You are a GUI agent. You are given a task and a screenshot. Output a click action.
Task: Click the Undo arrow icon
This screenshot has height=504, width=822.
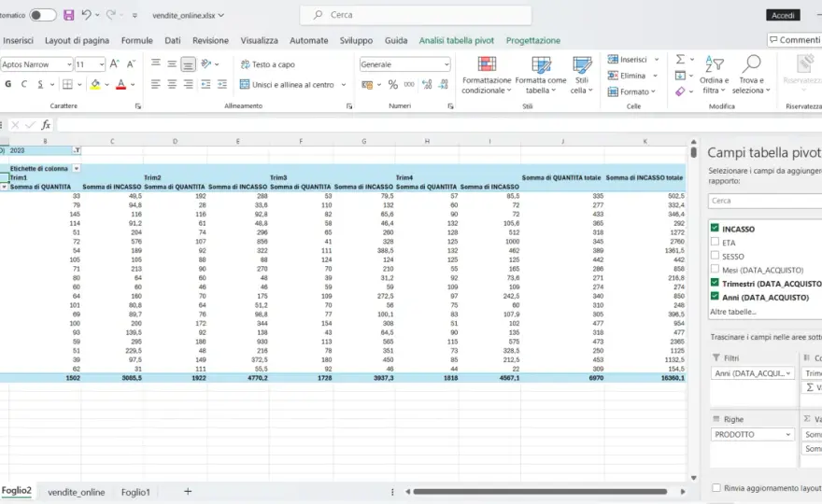pos(86,15)
